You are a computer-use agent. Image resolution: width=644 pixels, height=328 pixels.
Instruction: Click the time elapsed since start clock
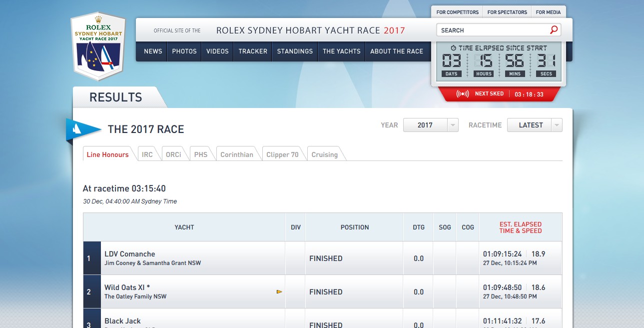coord(499,62)
